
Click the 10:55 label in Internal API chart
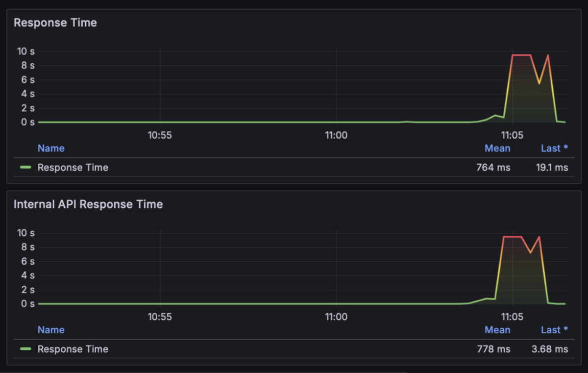(x=160, y=317)
